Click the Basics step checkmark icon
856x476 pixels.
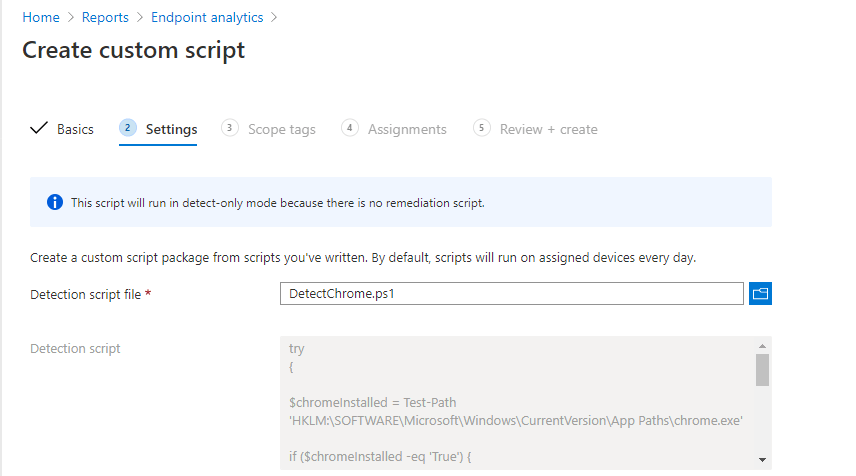(39, 129)
